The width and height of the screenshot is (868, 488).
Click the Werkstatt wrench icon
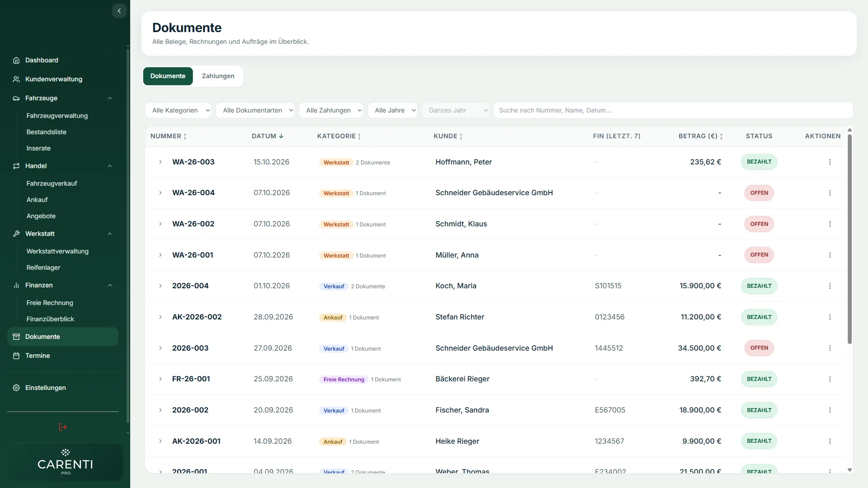(x=16, y=234)
